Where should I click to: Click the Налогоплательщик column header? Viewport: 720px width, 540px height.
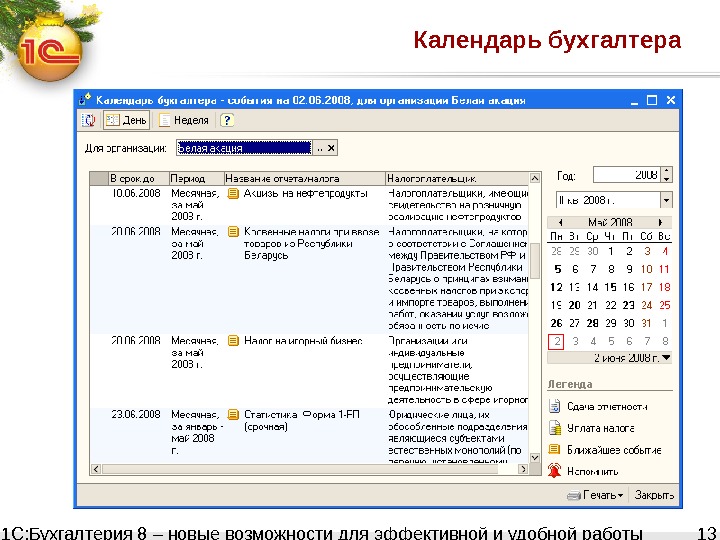[457, 179]
